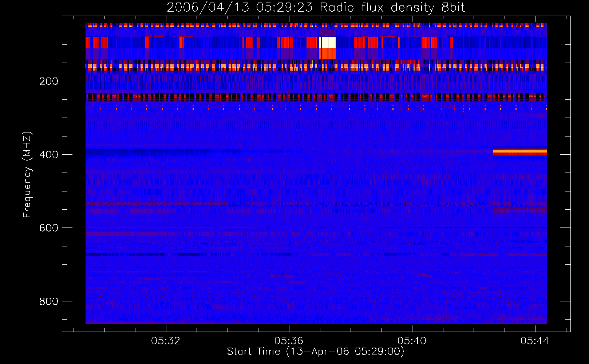Click the 05:44 time axis label
Screen dimensions: 589x364
point(535,341)
